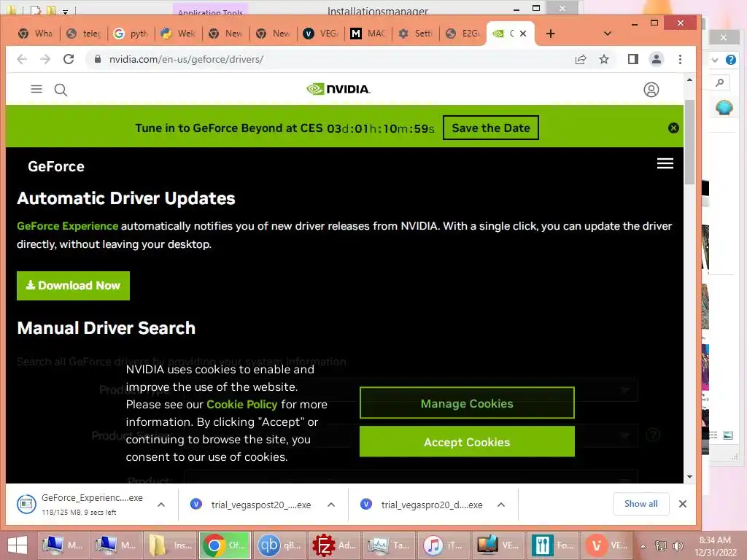The height and width of the screenshot is (560, 747).
Task: Click Accept Cookies button
Action: tap(467, 442)
